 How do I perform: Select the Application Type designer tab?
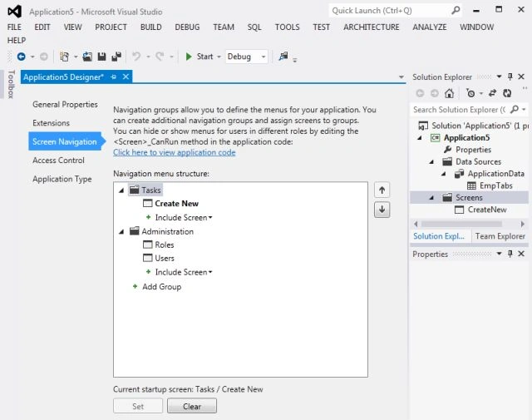[62, 179]
